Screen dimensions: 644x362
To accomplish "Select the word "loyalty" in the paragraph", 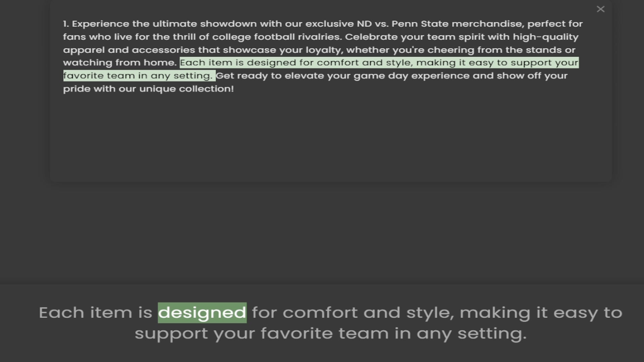I will click(324, 50).
